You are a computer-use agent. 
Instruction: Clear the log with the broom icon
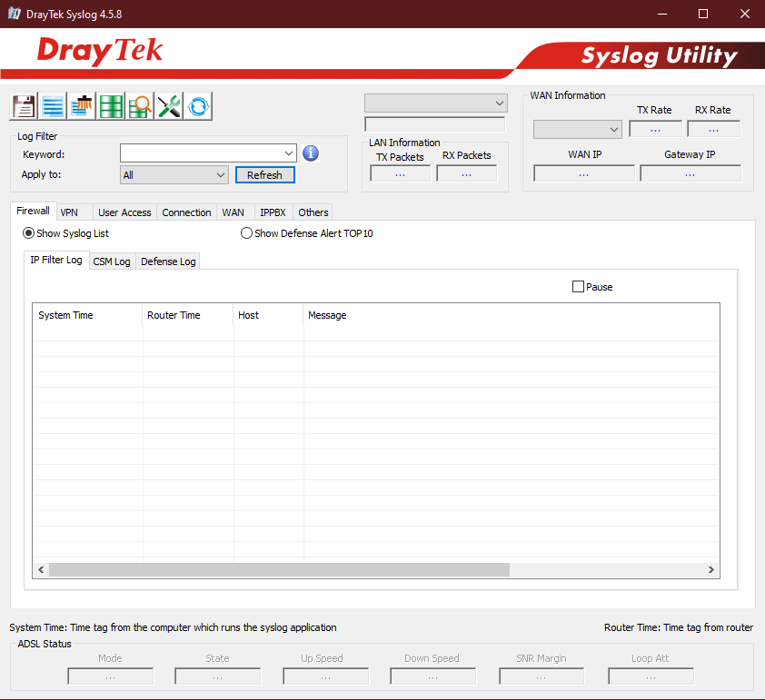(x=82, y=106)
